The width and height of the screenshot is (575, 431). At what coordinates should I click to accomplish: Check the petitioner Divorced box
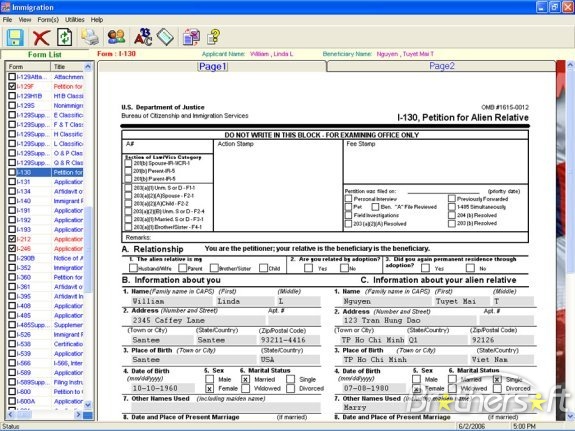291,388
